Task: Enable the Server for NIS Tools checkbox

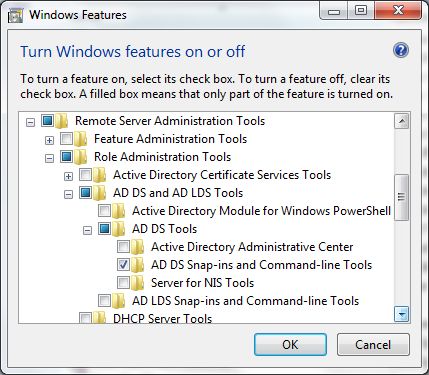Action: pyautogui.click(x=123, y=282)
